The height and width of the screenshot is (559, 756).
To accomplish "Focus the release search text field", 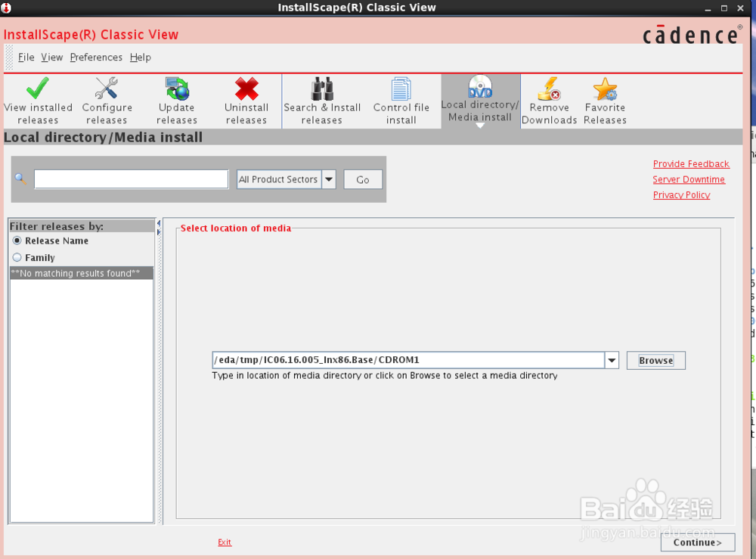I will click(x=131, y=179).
